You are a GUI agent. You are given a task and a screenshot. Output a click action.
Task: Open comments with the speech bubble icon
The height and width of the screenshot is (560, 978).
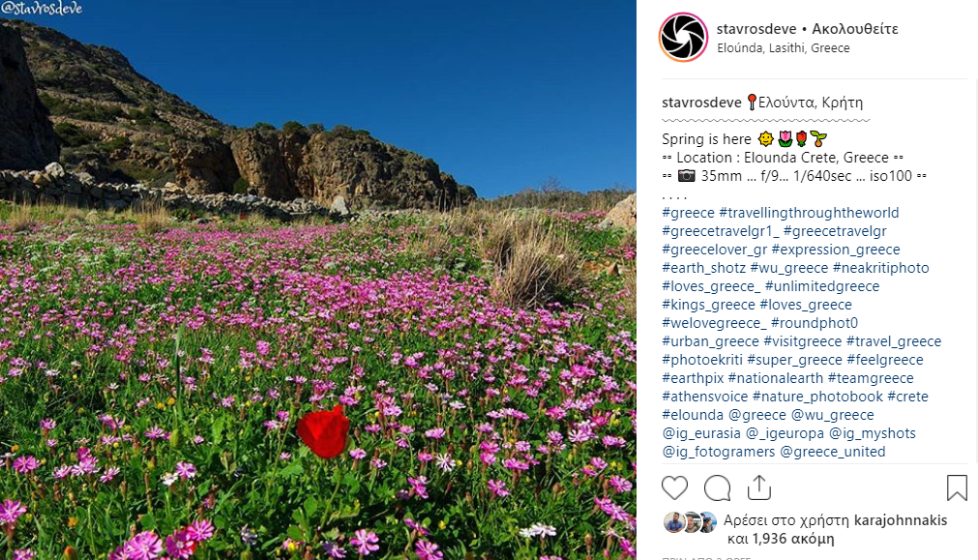(717, 487)
